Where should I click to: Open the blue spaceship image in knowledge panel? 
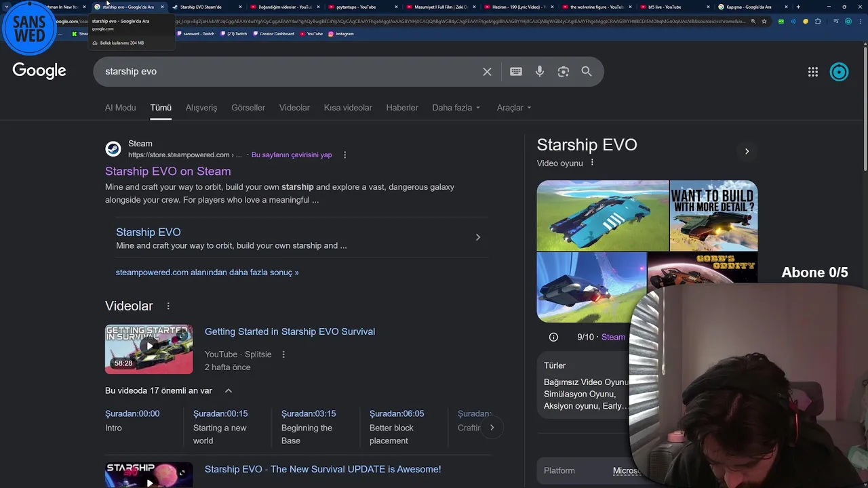603,216
